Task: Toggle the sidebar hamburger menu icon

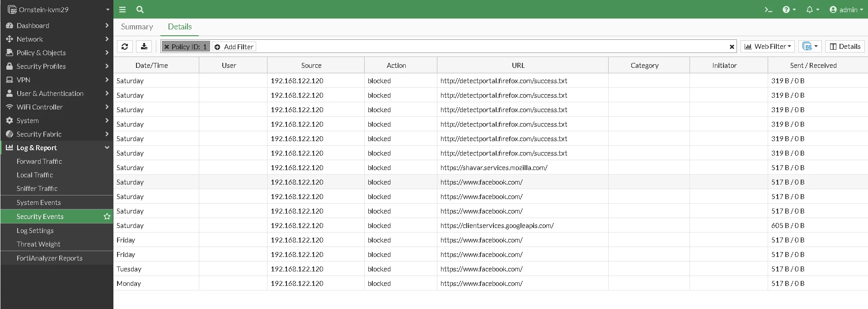Action: point(122,10)
